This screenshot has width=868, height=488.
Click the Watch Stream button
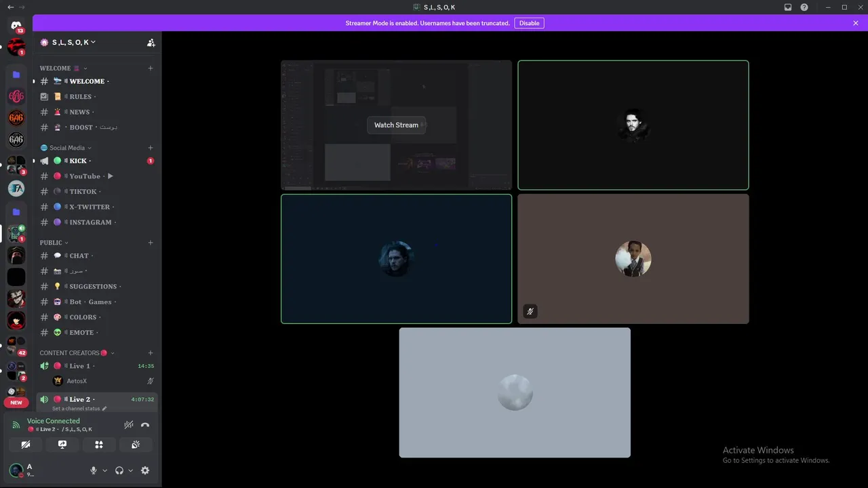[396, 125]
